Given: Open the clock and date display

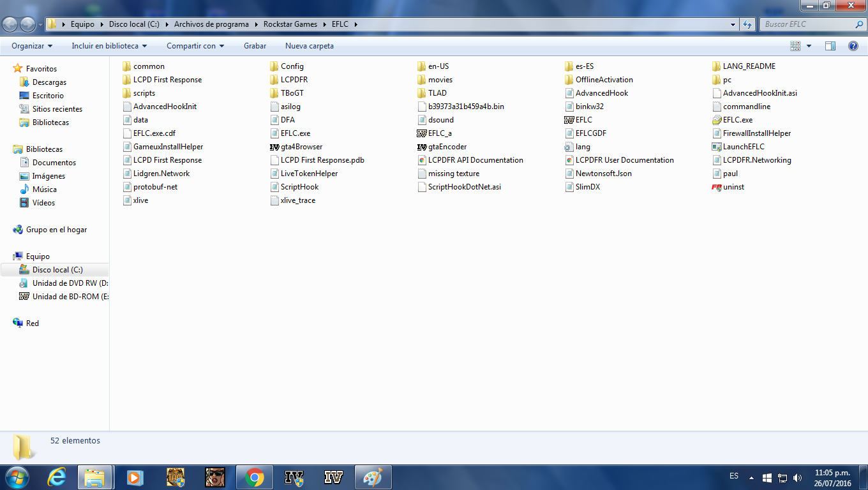Looking at the screenshot, I should tap(832, 477).
